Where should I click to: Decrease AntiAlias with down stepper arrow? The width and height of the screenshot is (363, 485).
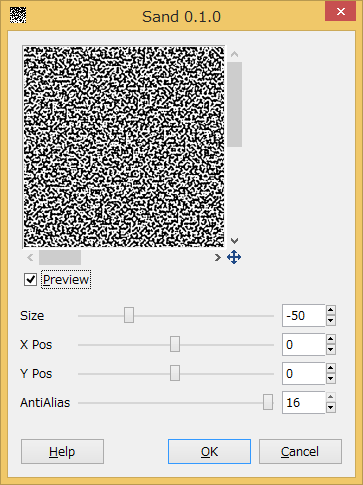click(330, 408)
